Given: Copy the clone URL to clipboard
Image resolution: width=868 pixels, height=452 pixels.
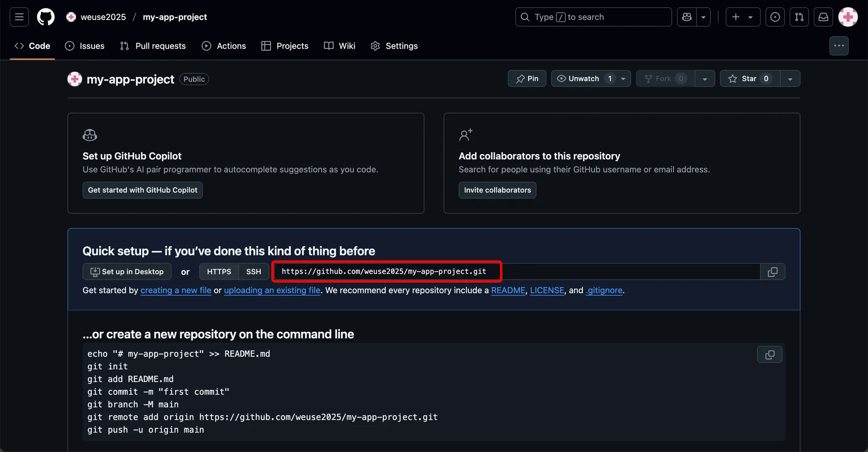Looking at the screenshot, I should pos(773,272).
